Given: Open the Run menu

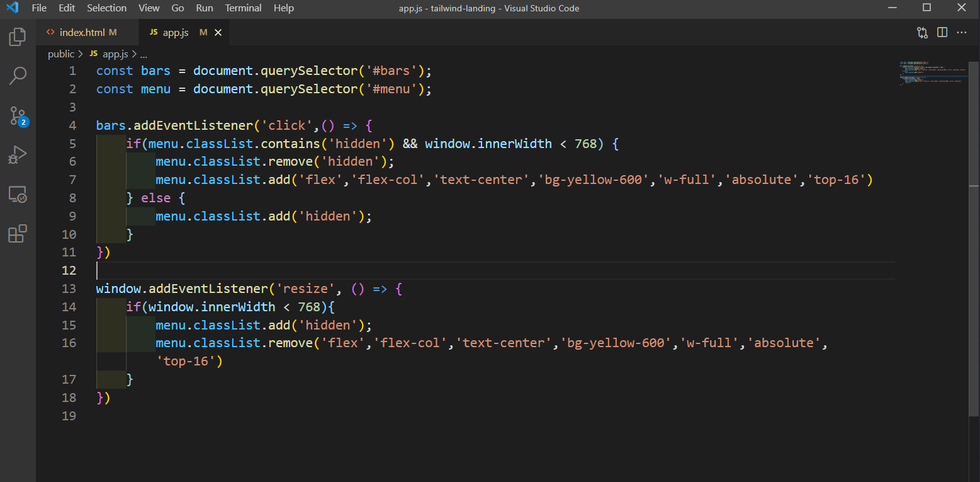Looking at the screenshot, I should pyautogui.click(x=205, y=8).
